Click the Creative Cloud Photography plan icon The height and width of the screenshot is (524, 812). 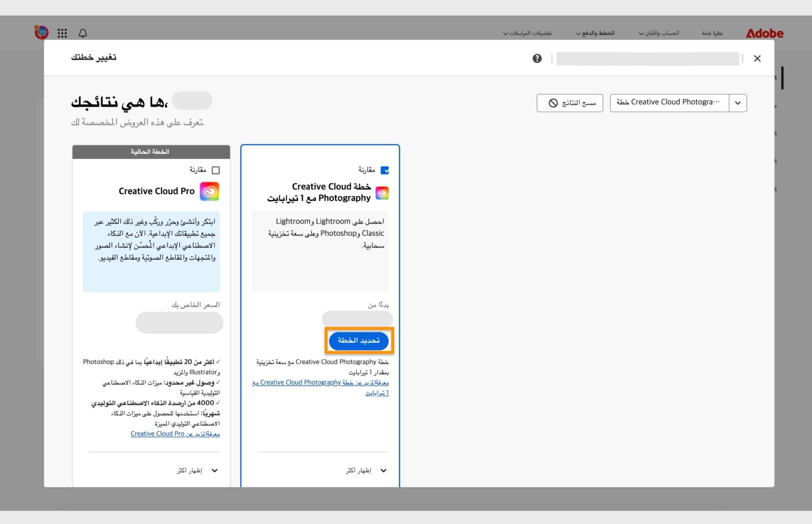click(x=382, y=193)
